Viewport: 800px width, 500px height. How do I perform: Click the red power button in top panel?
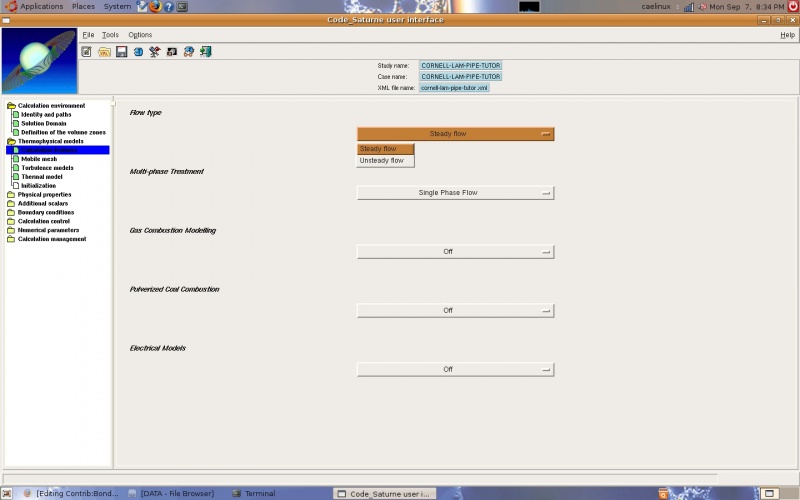point(793,6)
